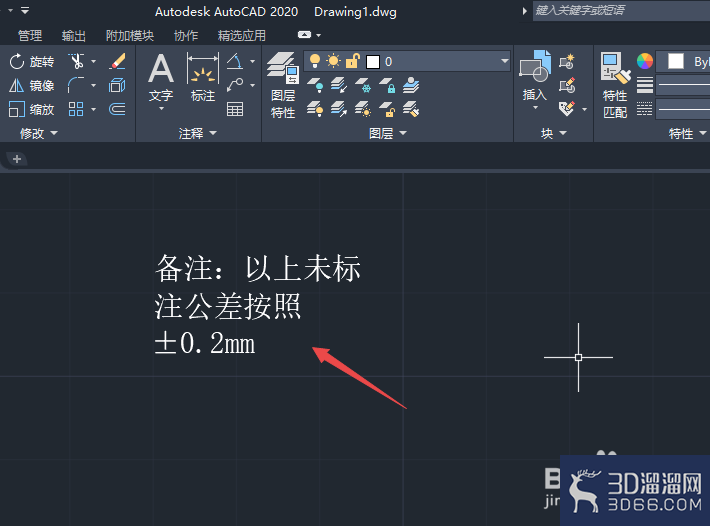Add new drawing tab with plus
Viewport: 710px width, 526px height.
pos(17,159)
